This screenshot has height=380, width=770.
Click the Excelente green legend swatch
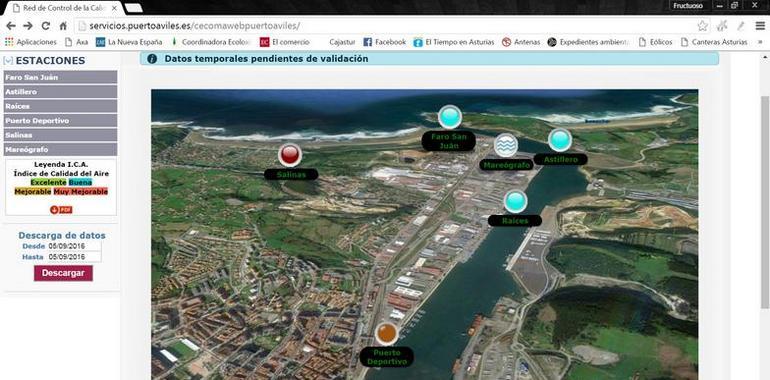[48, 182]
